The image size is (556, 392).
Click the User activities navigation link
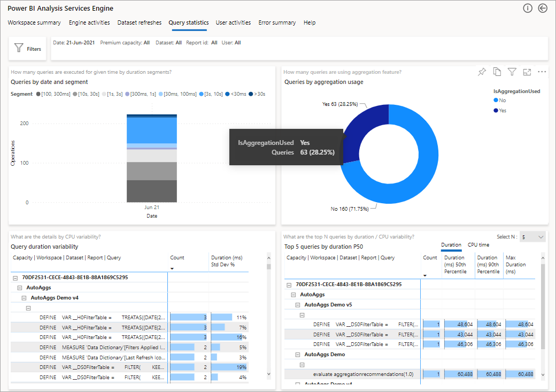tap(233, 22)
